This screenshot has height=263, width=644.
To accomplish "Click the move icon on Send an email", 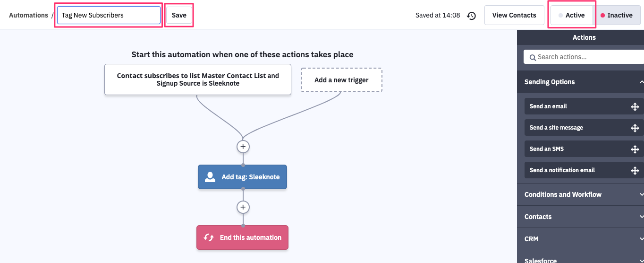I will click(x=635, y=106).
